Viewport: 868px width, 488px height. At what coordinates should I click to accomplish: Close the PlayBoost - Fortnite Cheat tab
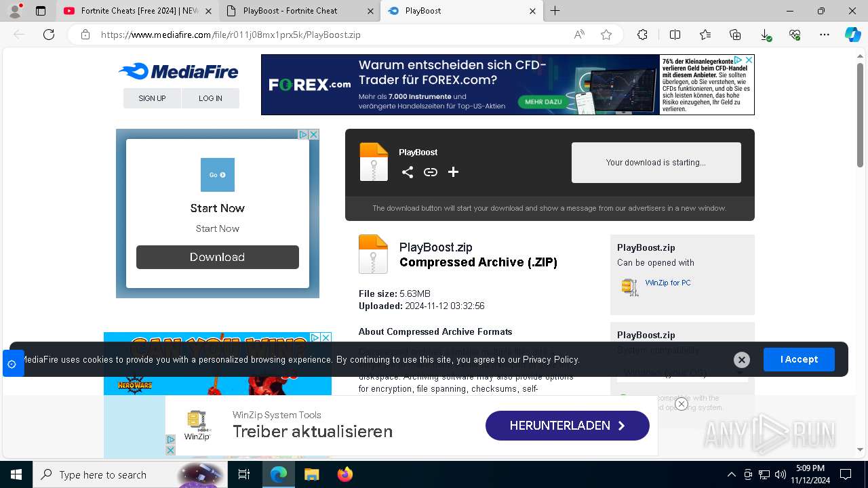tap(370, 11)
